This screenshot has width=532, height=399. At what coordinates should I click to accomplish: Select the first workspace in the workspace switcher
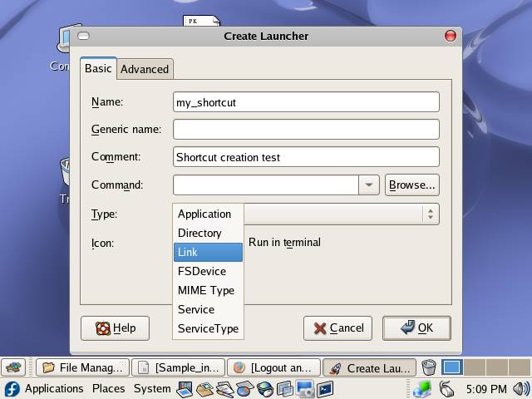coord(451,367)
